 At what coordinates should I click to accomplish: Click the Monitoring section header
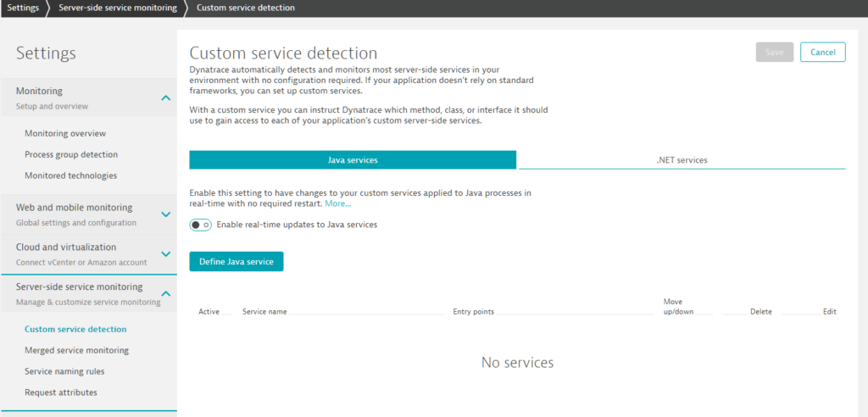coord(88,97)
